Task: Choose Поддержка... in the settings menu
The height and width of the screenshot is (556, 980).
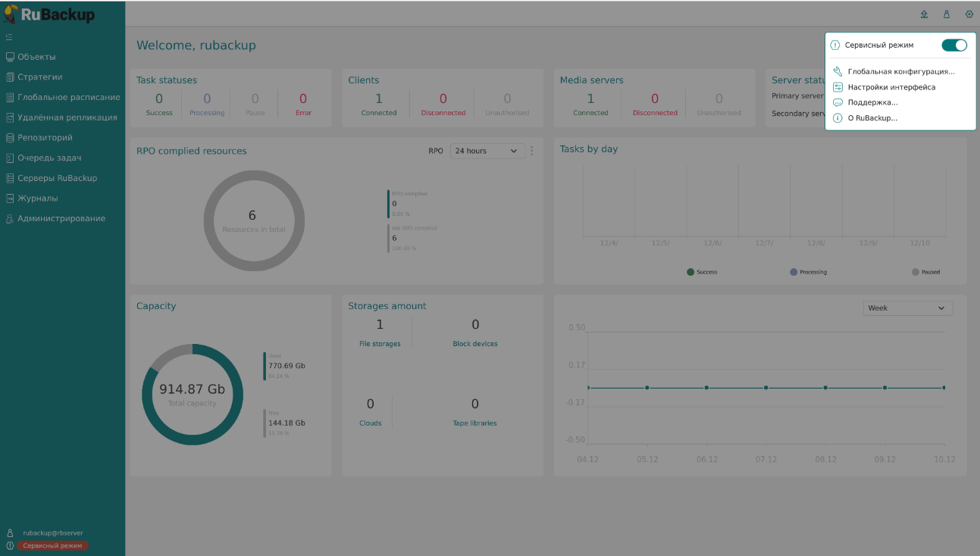Action: (872, 102)
